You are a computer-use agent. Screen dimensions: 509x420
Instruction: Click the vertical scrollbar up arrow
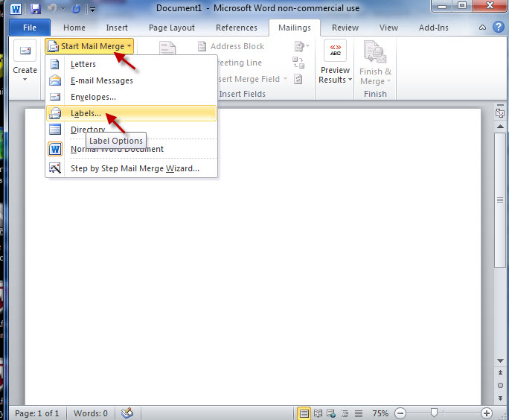[x=500, y=126]
